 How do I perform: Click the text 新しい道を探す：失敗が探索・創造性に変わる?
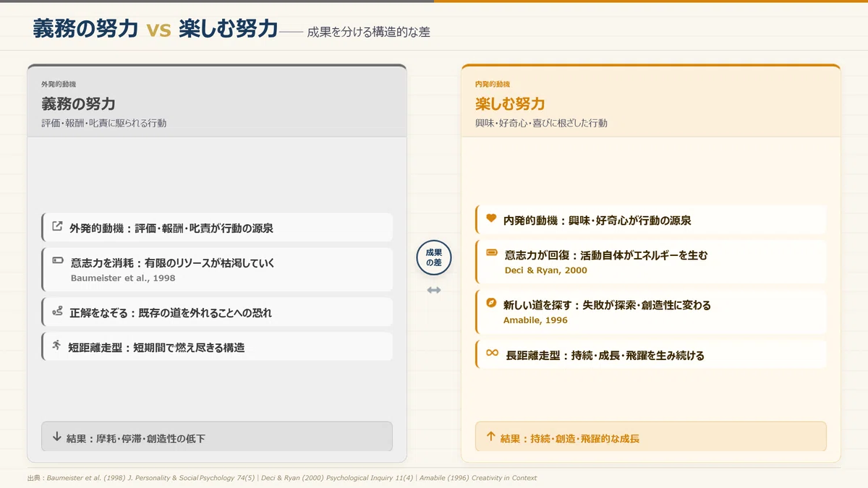click(x=608, y=305)
